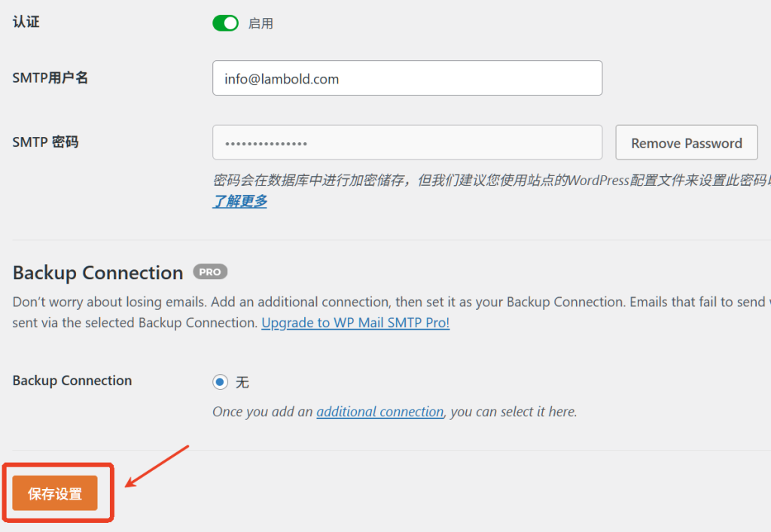This screenshot has width=771, height=532.
Task: Open the additional connection link
Action: coord(379,412)
